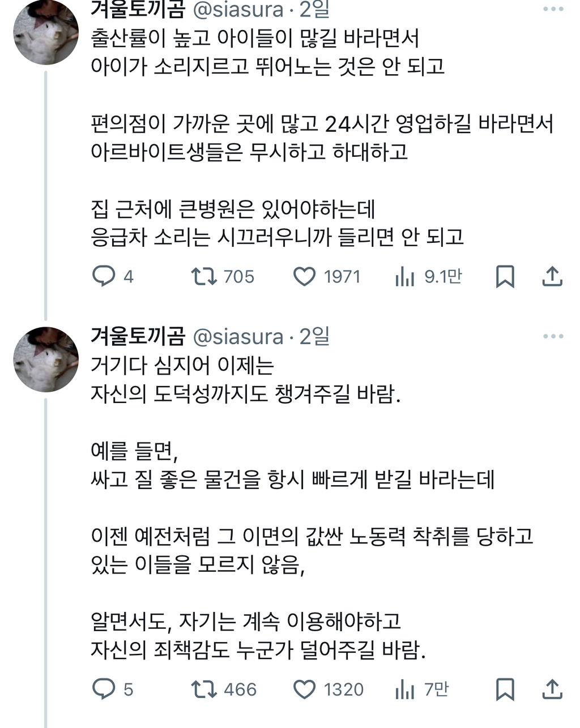580x728 pixels.
Task: Click the second tweet's profile avatar
Action: (x=46, y=359)
